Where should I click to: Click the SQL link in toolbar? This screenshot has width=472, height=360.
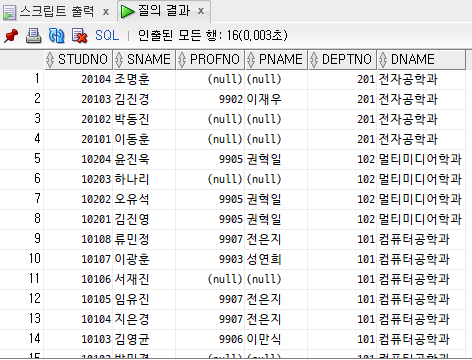pos(107,35)
